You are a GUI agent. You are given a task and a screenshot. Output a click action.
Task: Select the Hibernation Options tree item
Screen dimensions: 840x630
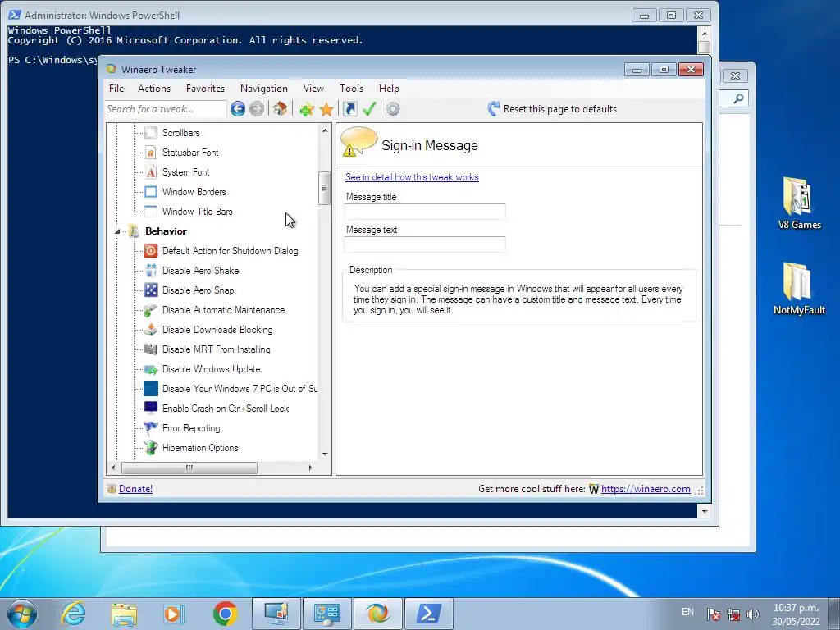[x=200, y=448]
